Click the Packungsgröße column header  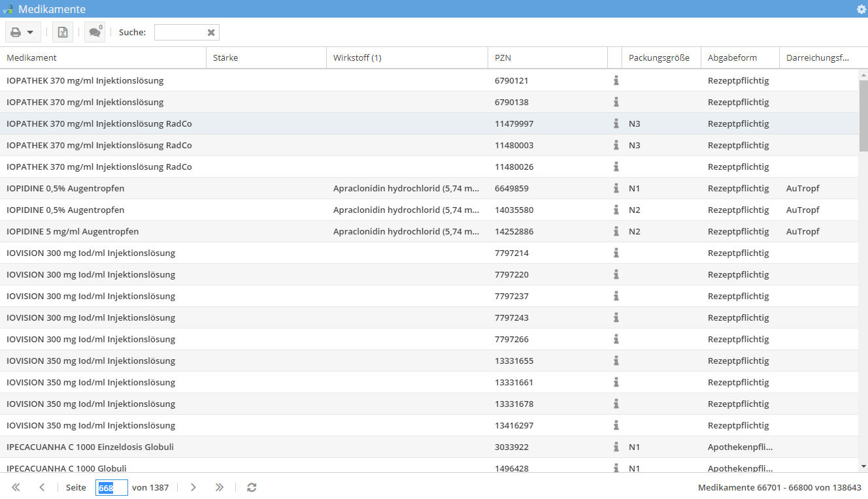point(659,57)
